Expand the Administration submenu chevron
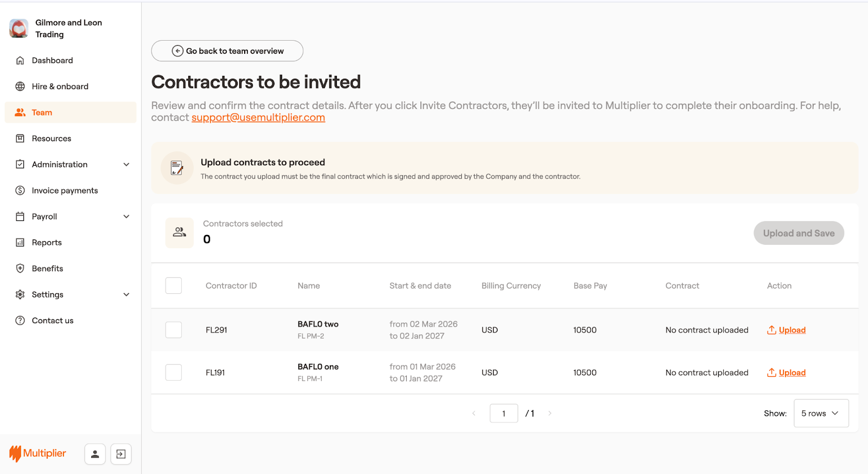 click(126, 165)
